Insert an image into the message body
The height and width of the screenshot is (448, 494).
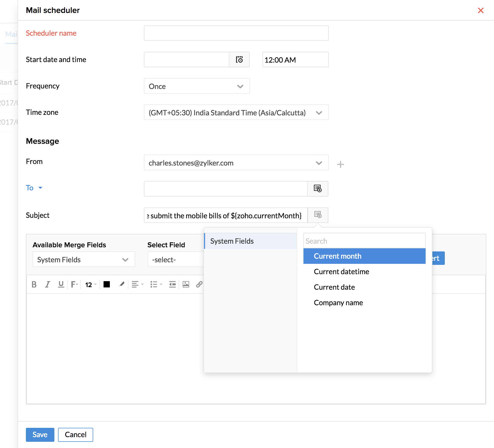click(186, 285)
